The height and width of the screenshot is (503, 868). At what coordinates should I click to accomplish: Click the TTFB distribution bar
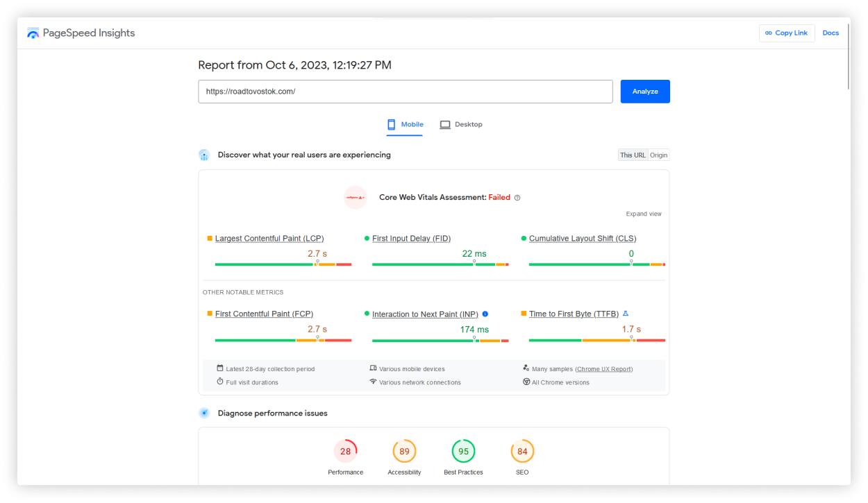597,340
